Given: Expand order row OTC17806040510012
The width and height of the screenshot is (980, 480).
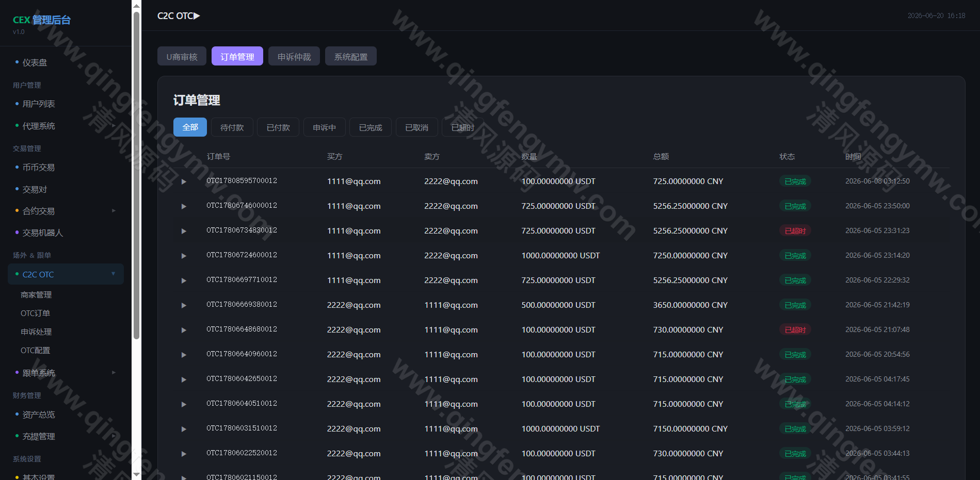Looking at the screenshot, I should [184, 404].
